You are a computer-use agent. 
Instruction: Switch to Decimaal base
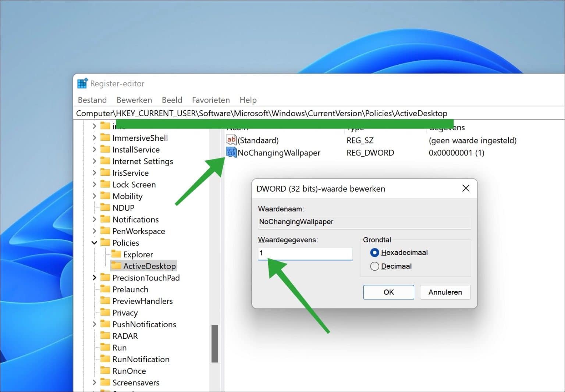coord(374,266)
